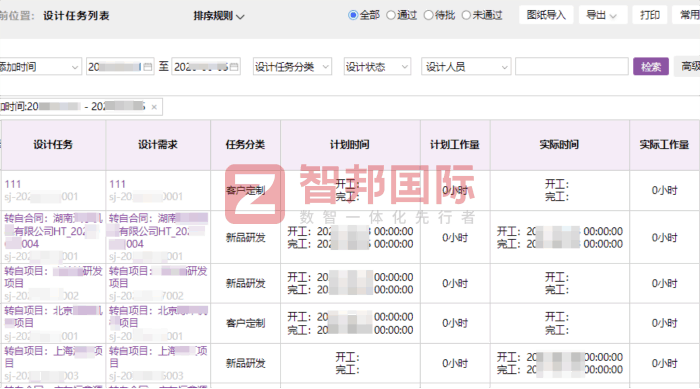Screen dimensions: 700x389
Task: Choose the 未通过 radio option
Action: [466, 15]
